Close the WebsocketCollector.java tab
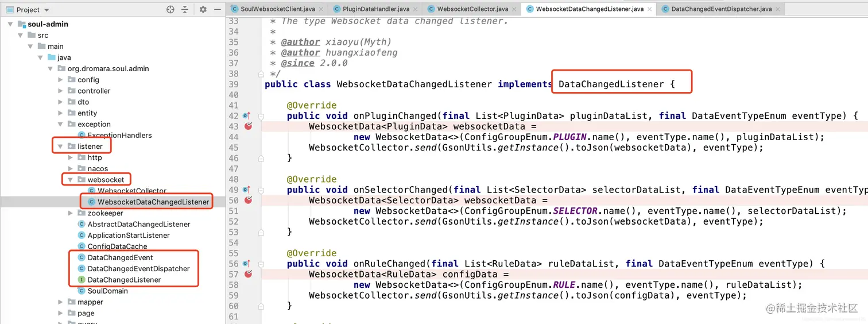 click(x=514, y=9)
